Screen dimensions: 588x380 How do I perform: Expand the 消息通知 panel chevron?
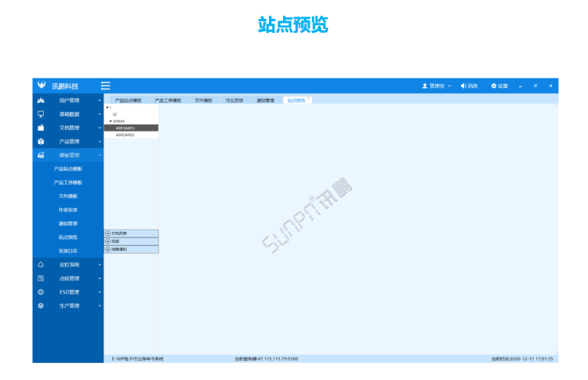tap(107, 249)
